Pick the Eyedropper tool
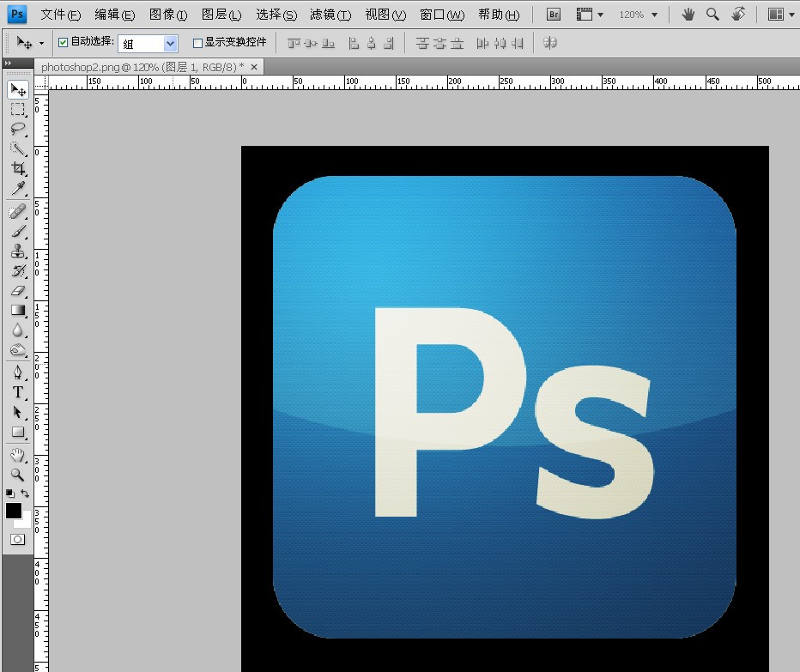The image size is (800, 672). click(x=17, y=189)
